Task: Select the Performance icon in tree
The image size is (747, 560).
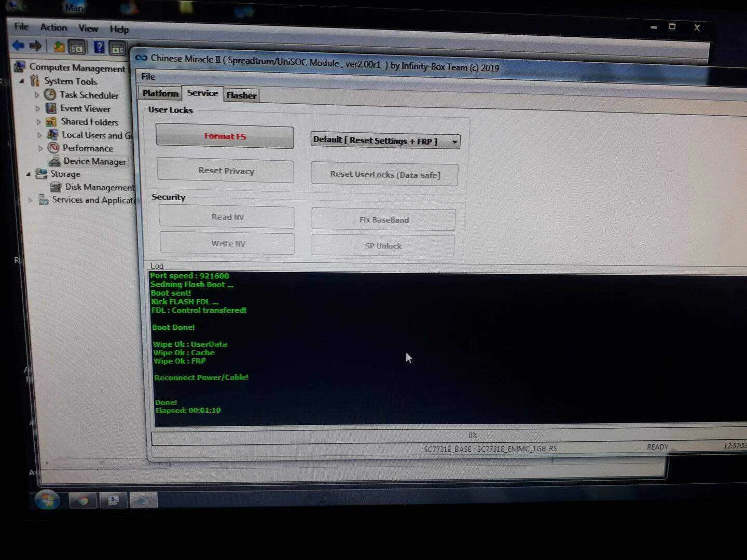Action: 53,148
